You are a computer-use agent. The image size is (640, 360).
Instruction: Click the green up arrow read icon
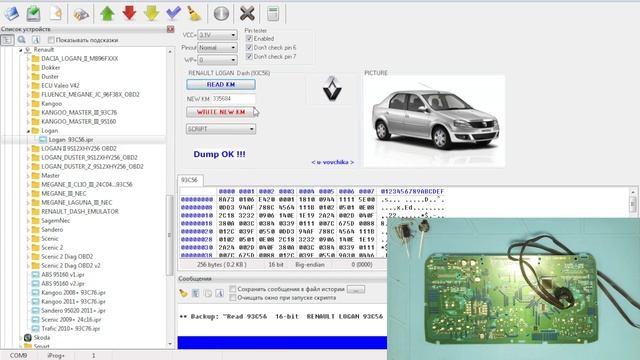(x=107, y=13)
